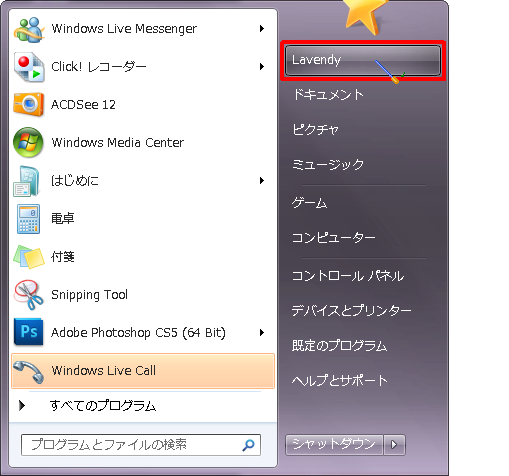Open コントロール パネル
Image resolution: width=509 pixels, height=476 pixels.
(x=348, y=276)
